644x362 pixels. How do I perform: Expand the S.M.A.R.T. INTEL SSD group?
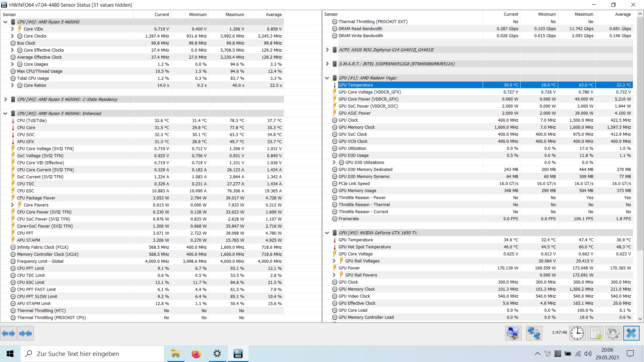pos(327,64)
